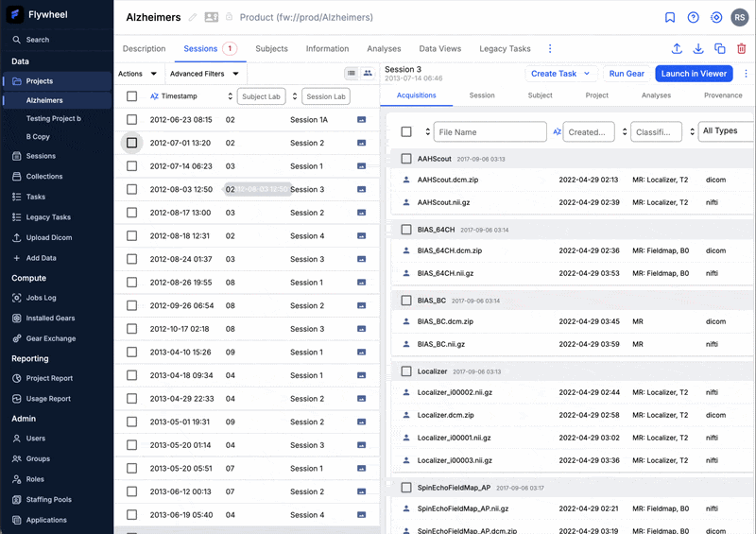Click viewer icon for 2012-08-18 12:31 row
Viewport: 756px width, 534px height.
(362, 236)
